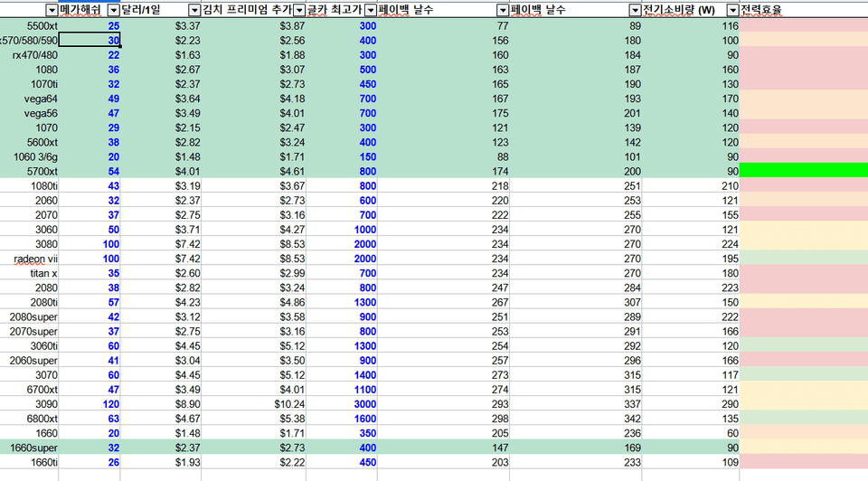Select the radeon vii name cell
This screenshot has width=868, height=481.
pyautogui.click(x=29, y=259)
